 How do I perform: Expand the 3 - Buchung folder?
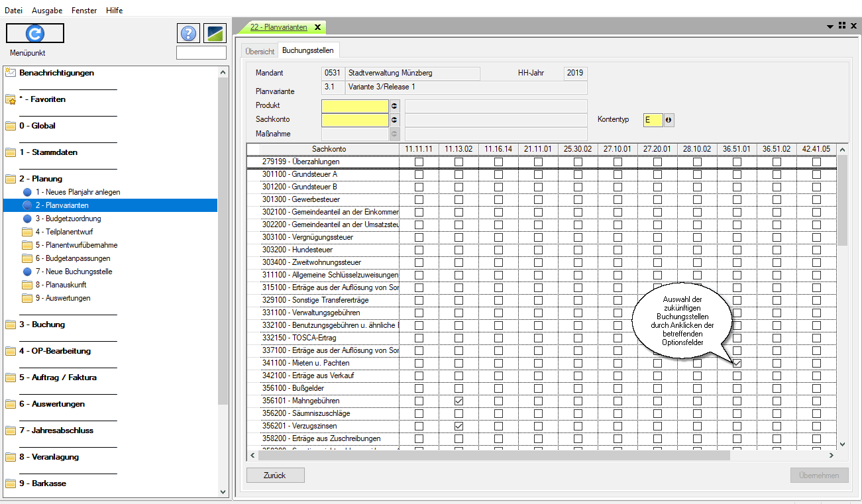[x=42, y=325]
